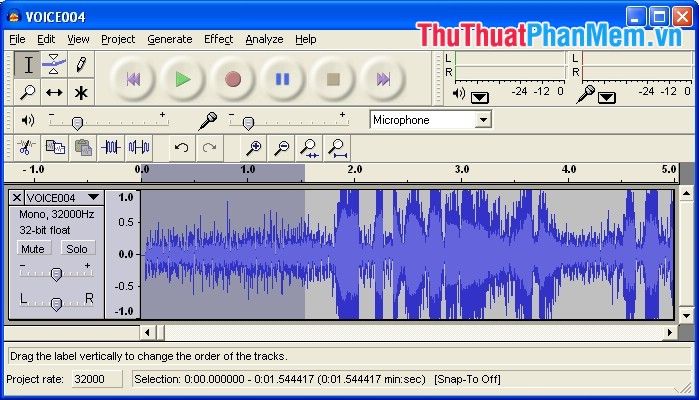The image size is (699, 400).
Task: Expand the input meter microphone dropdown arrow
Action: 607,97
